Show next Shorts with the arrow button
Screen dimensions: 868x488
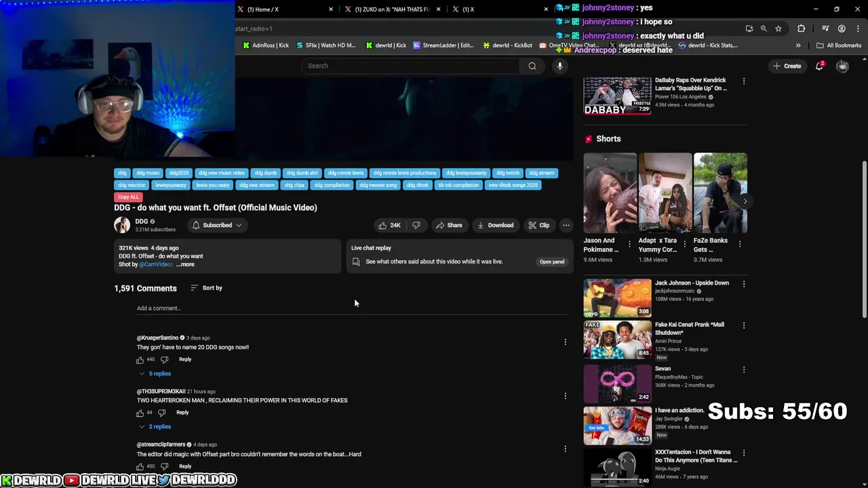point(745,201)
